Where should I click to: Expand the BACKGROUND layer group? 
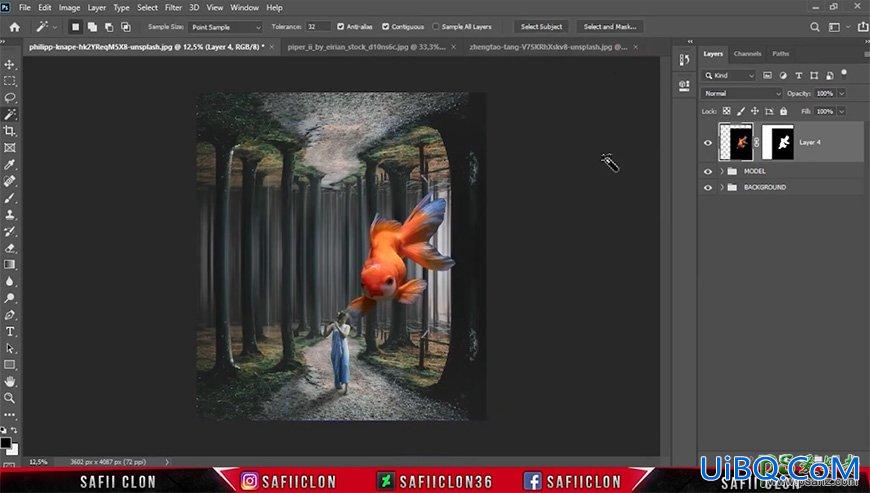click(722, 187)
